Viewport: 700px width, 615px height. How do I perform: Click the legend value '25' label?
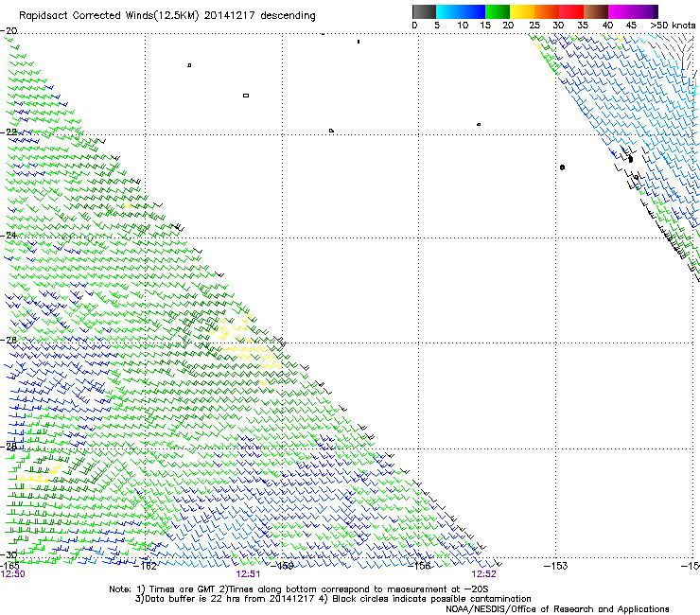534,26
